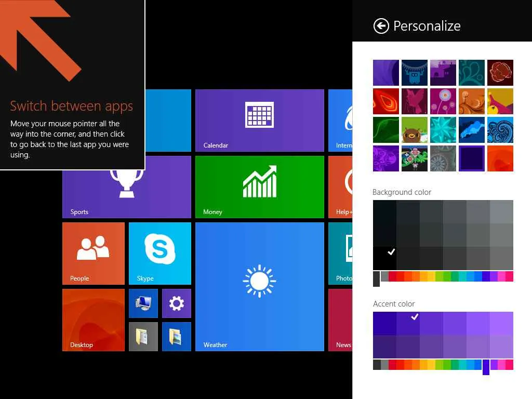Viewport: 532px width, 399px height.
Task: Select the purple castle background pattern
Action: point(443,73)
